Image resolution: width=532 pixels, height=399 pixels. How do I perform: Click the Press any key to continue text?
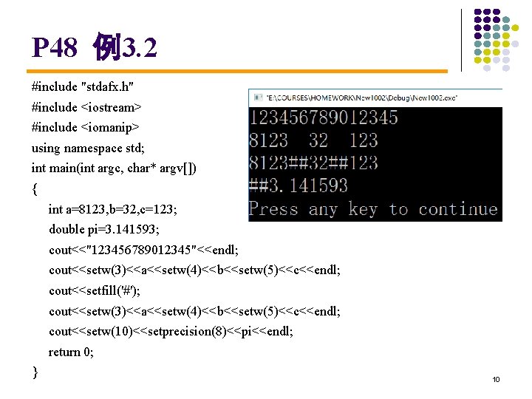(x=373, y=208)
